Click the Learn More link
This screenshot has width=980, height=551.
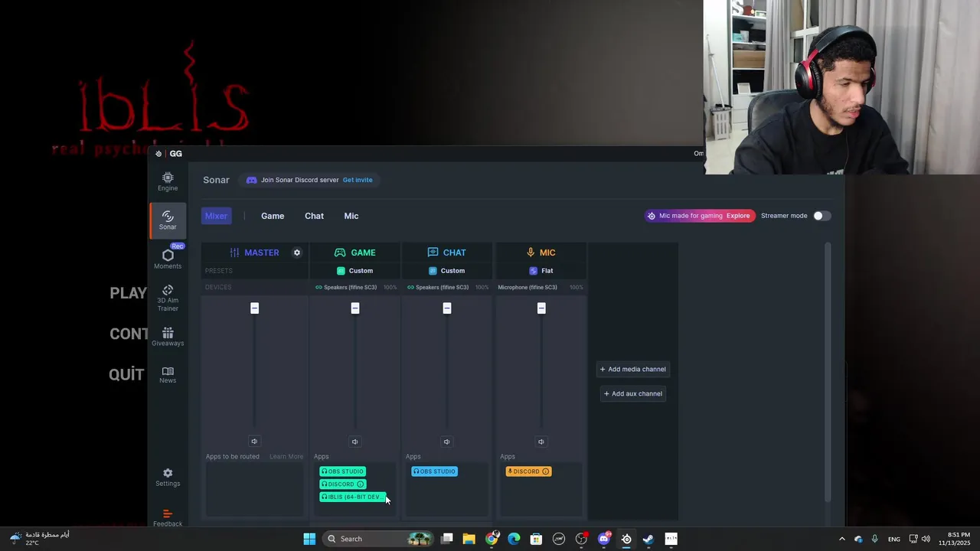[286, 457]
